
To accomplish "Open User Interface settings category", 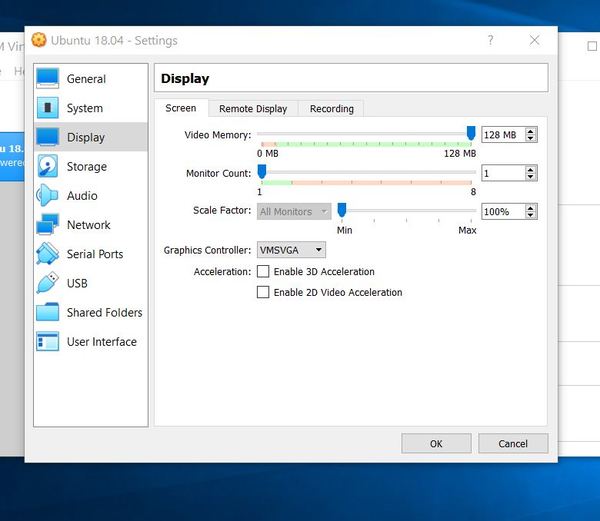I will click(90, 342).
